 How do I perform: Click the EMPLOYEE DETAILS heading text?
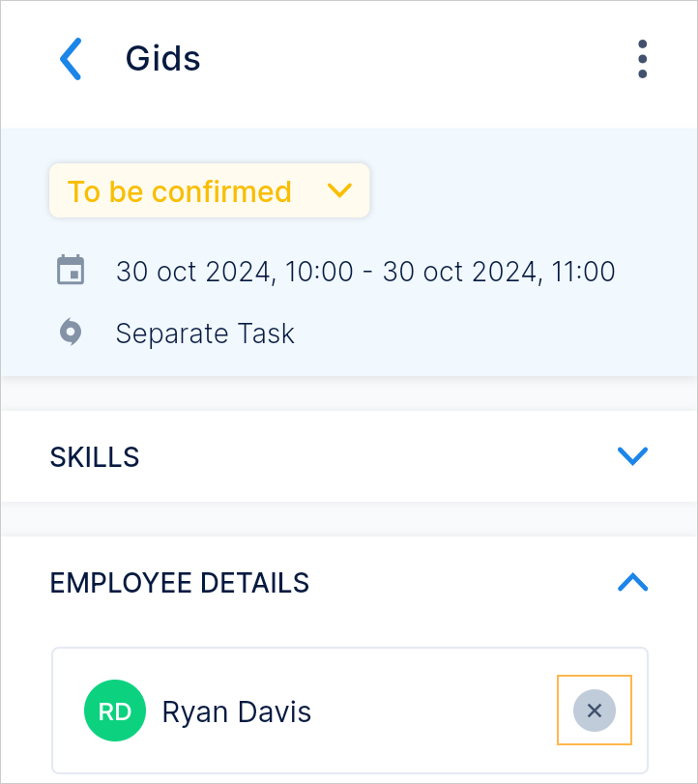180,583
